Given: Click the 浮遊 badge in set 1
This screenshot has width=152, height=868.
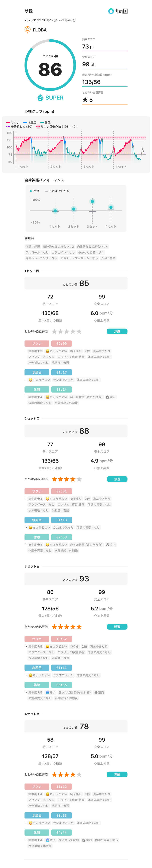Looking at the screenshot, I should pyautogui.click(x=117, y=332).
